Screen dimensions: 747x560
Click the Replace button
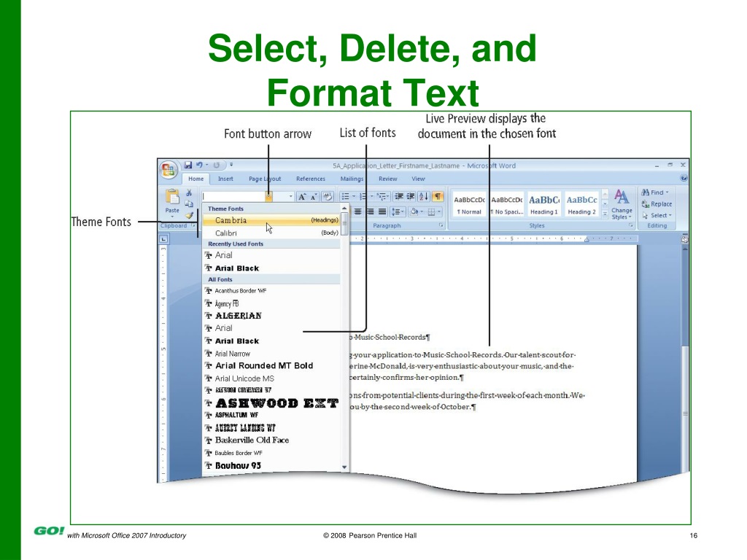click(657, 204)
